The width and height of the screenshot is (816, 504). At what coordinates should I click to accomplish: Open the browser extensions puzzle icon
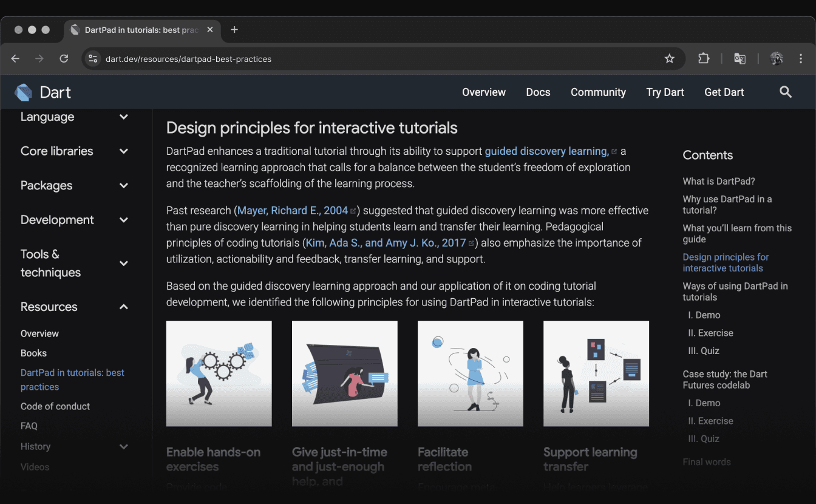[704, 58]
